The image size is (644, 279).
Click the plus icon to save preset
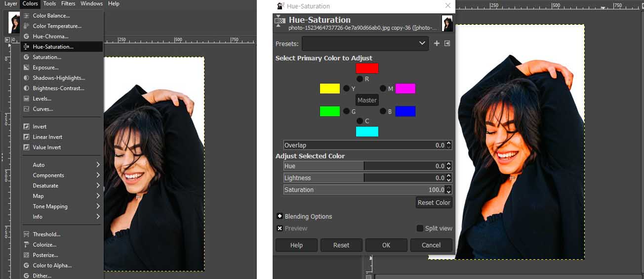pos(437,44)
